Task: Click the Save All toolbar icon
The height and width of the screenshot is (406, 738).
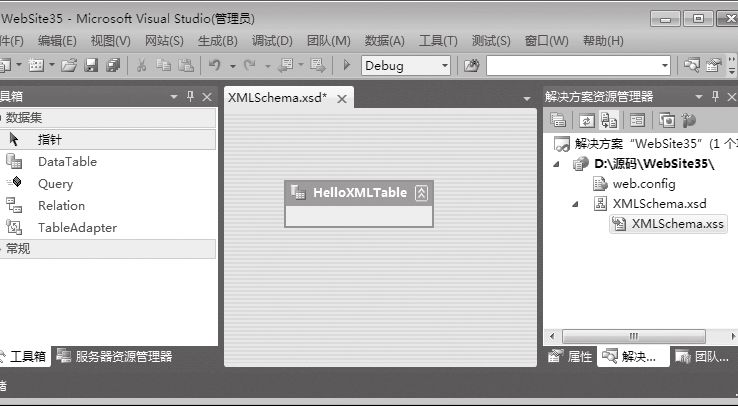Action: (113, 65)
